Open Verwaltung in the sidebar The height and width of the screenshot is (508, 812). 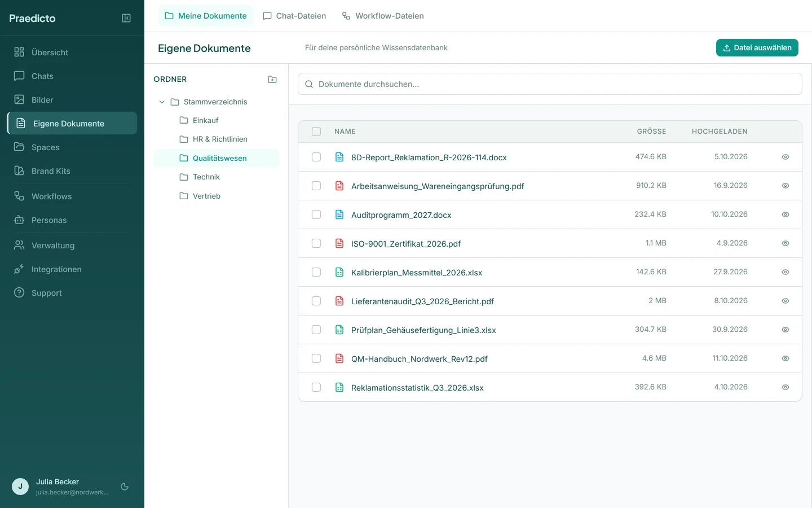72,246
